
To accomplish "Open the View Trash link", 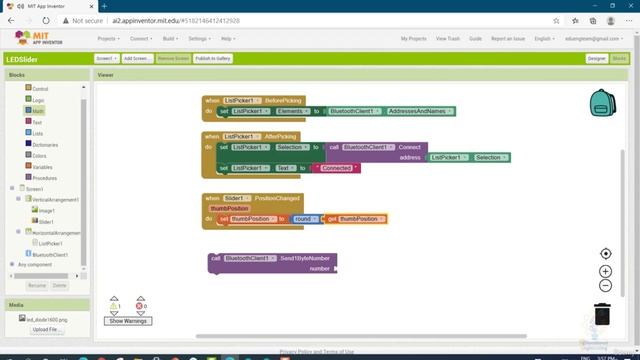I will click(x=448, y=38).
